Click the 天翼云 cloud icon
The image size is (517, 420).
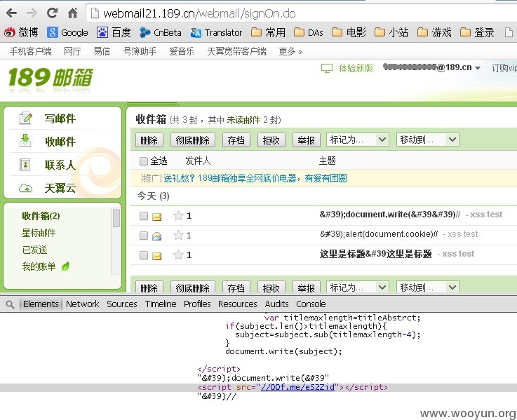pos(25,188)
